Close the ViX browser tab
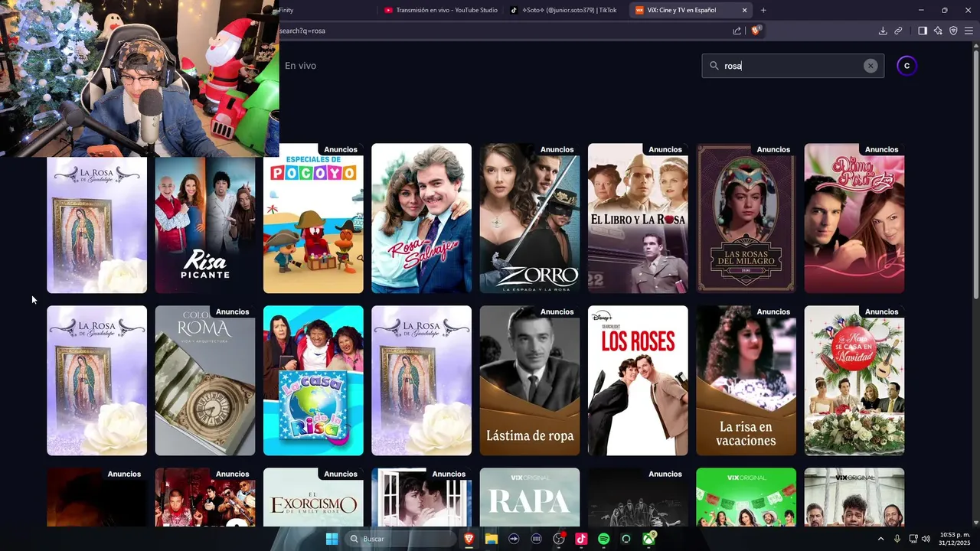This screenshot has width=980, height=551. [744, 10]
